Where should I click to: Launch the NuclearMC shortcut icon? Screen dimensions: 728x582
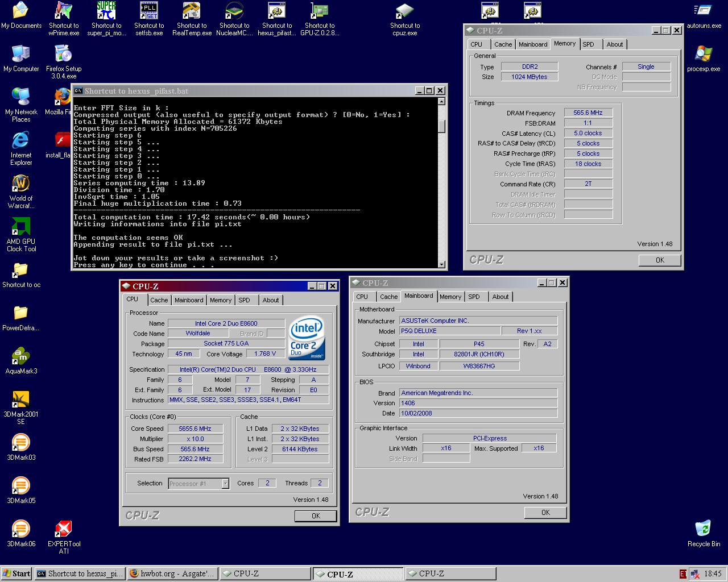click(x=234, y=19)
